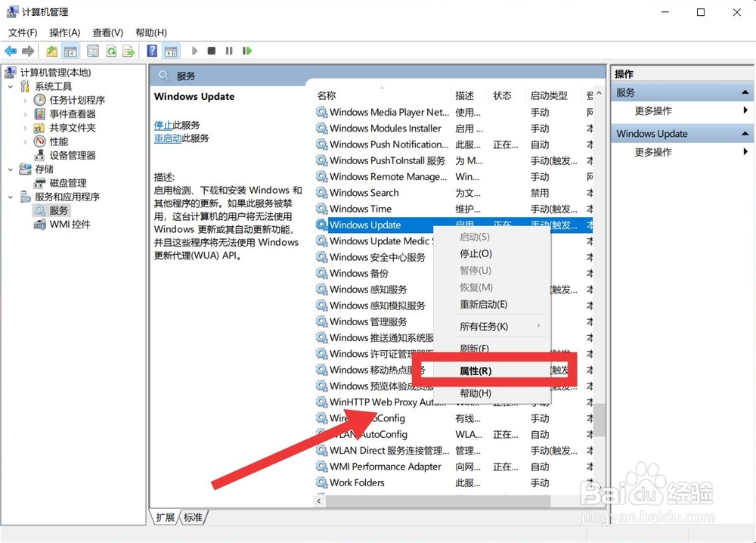Select WMI Performance Adapter service
The width and height of the screenshot is (756, 543).
coord(454,467)
